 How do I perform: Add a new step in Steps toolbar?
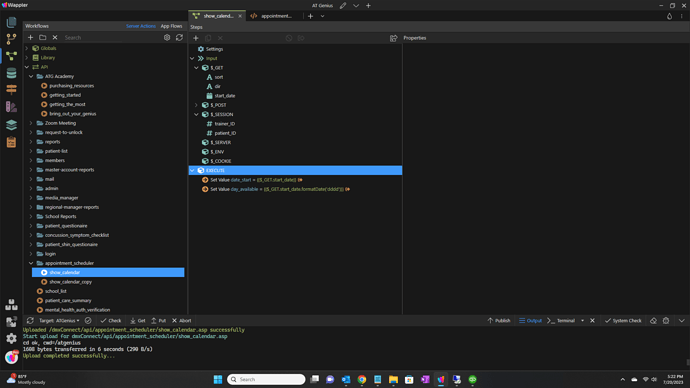(196, 38)
